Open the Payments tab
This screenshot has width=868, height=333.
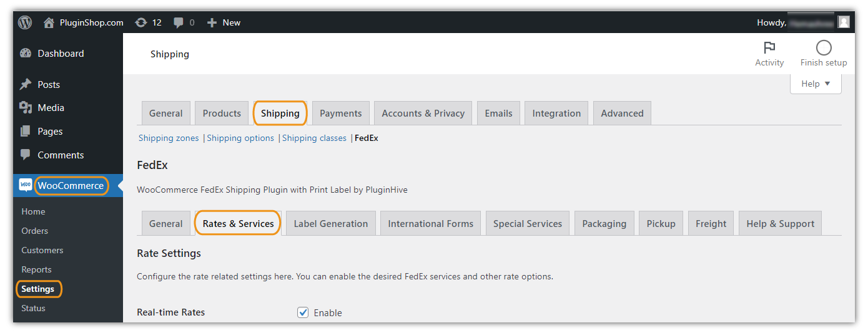[x=341, y=113]
